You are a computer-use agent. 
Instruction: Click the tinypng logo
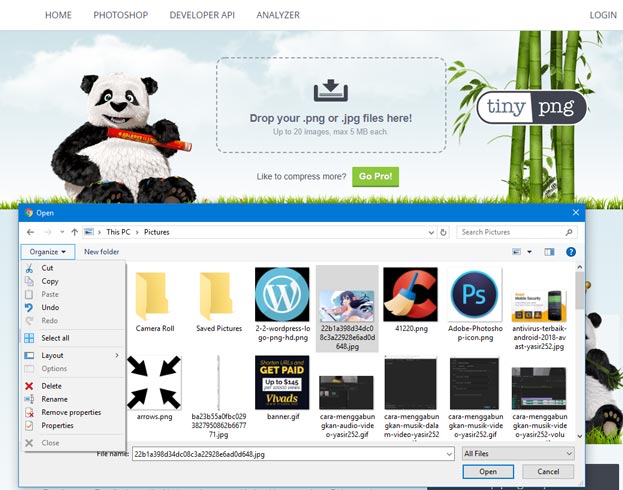pos(532,107)
